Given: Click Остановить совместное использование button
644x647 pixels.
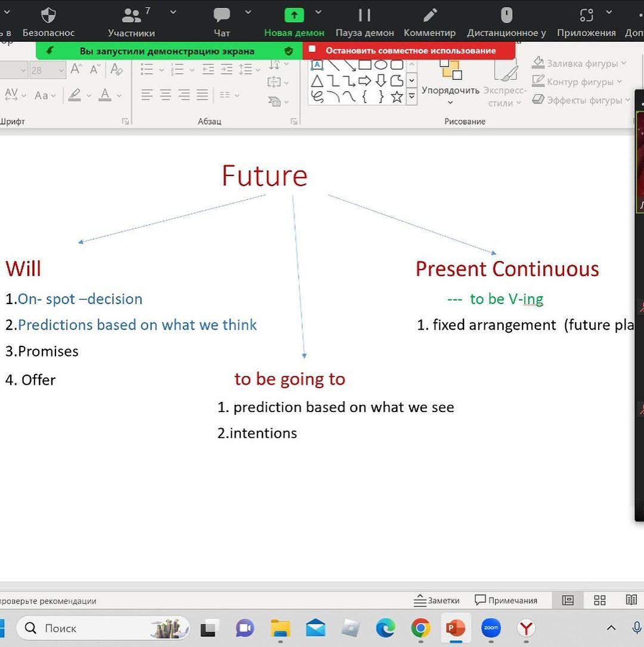Looking at the screenshot, I should [x=409, y=51].
